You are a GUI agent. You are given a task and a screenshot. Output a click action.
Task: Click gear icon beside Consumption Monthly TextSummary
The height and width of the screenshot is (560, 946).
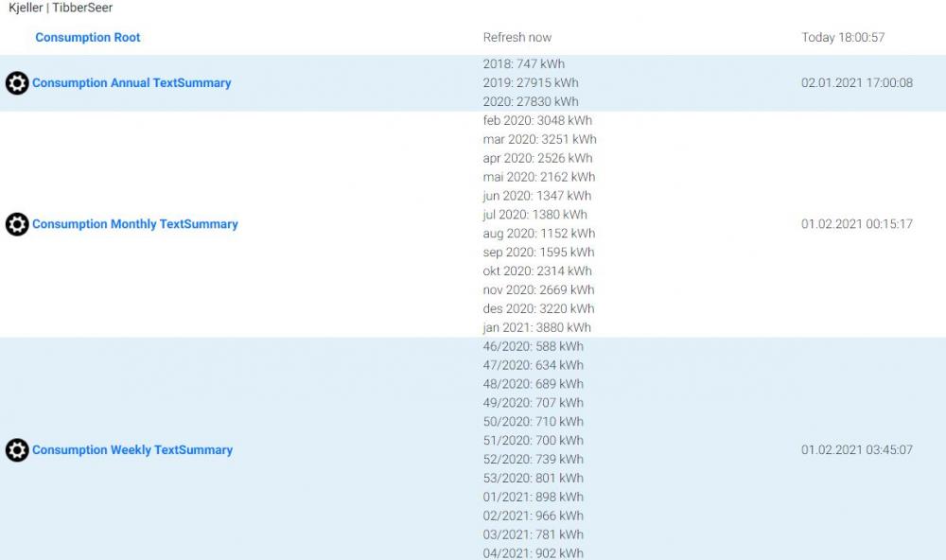click(17, 224)
